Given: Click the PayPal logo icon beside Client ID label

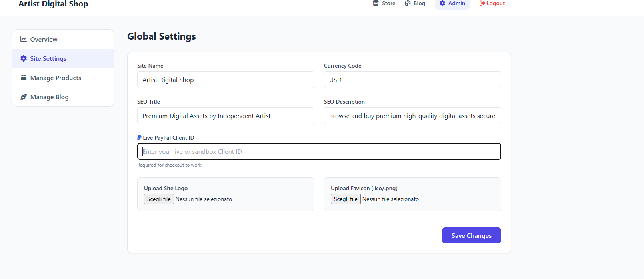Looking at the screenshot, I should coord(139,138).
